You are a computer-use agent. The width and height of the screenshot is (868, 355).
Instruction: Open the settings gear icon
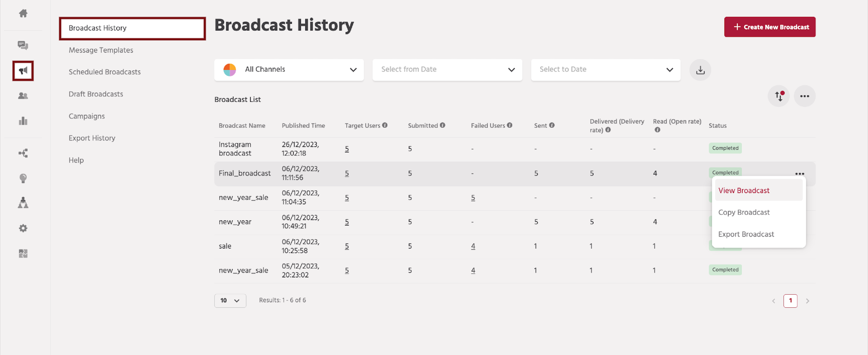pos(23,228)
